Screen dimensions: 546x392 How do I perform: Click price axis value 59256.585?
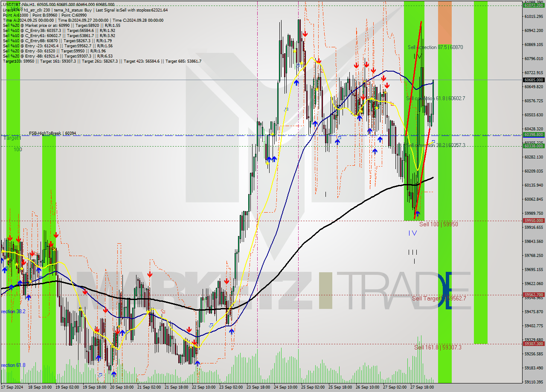point(534,354)
